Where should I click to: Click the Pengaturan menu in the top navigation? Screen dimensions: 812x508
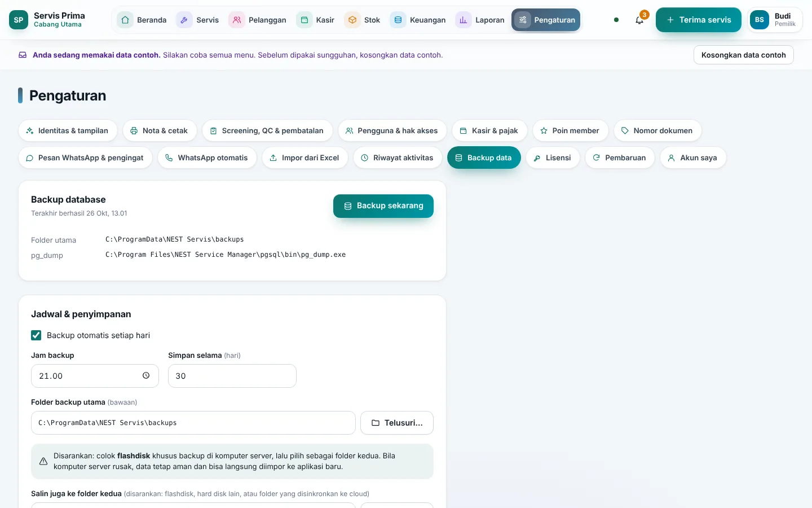[x=546, y=20]
